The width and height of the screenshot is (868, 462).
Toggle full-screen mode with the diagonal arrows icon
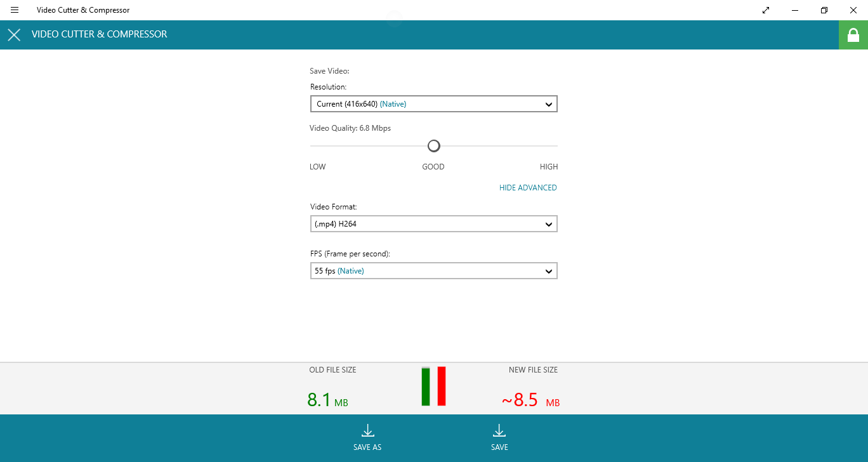click(x=766, y=10)
